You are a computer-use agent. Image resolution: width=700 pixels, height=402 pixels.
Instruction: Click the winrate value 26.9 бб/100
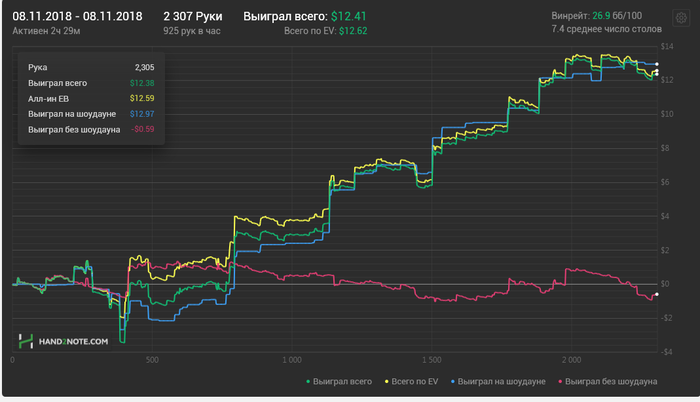coord(617,16)
